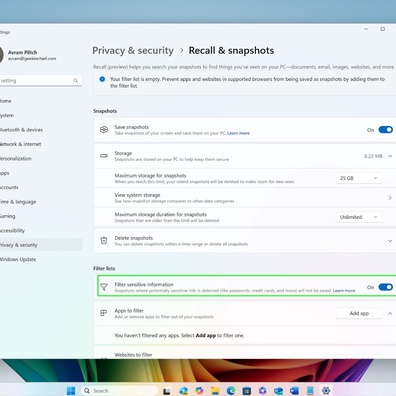Screen dimensions: 396x396
Task: Click Maximum storage duration for snapshots label
Action: [160, 214]
